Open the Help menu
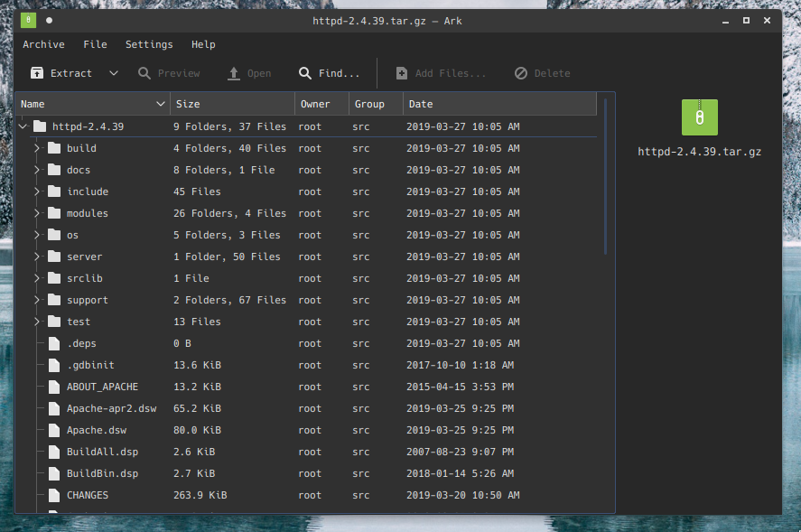Viewport: 801px width, 532px height. pos(203,44)
